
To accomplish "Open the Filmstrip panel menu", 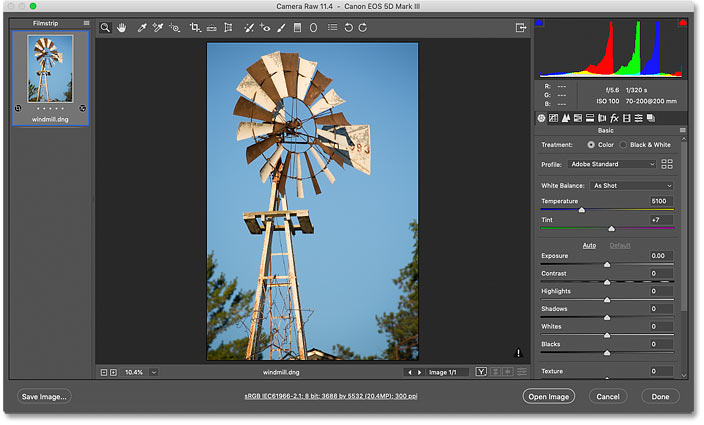I will 86,23.
